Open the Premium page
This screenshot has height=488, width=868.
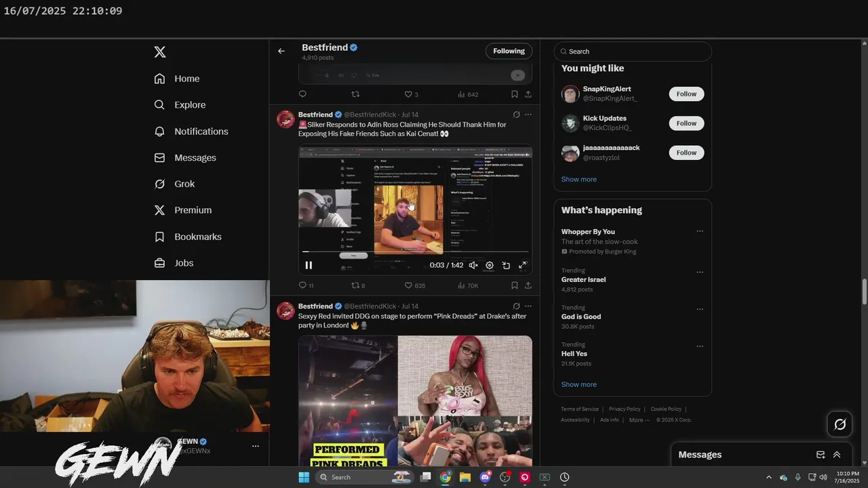pyautogui.click(x=183, y=210)
